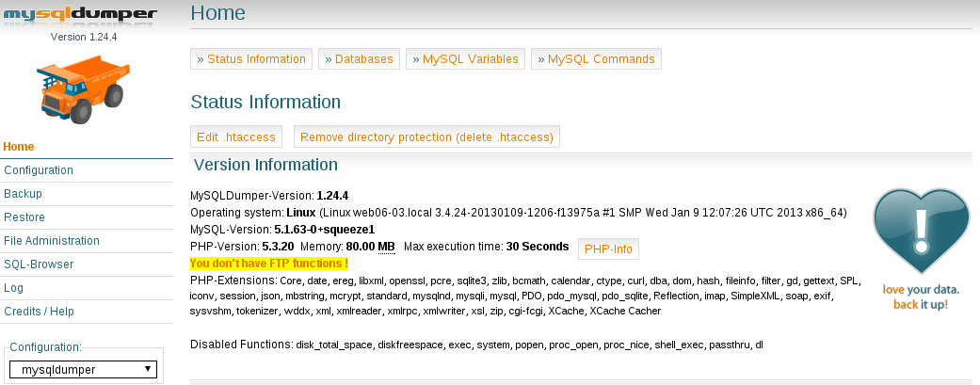The width and height of the screenshot is (980, 385).
Task: Open the MySQL Variables section
Action: click(x=466, y=59)
